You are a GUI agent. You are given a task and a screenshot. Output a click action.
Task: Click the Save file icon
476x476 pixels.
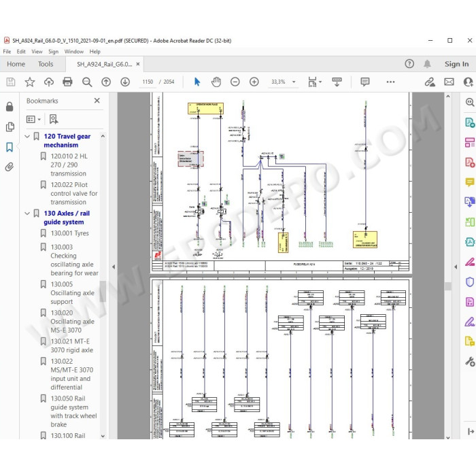(x=11, y=82)
